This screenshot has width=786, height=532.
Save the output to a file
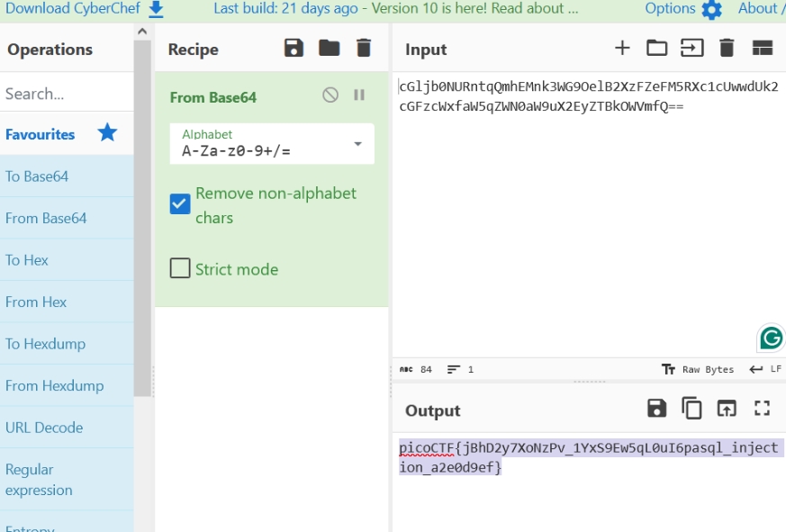coord(656,409)
